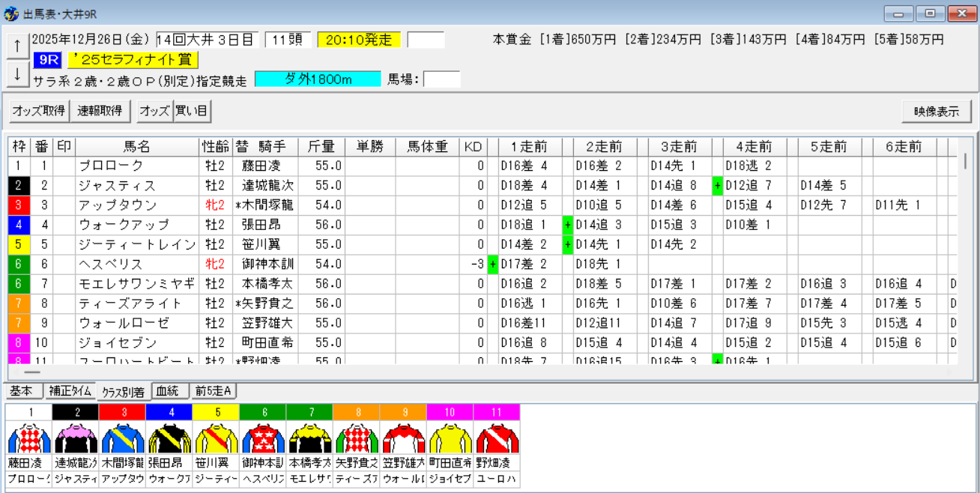The height and width of the screenshot is (493, 980).
Task: Show race video with 映像表示
Action: click(x=936, y=112)
